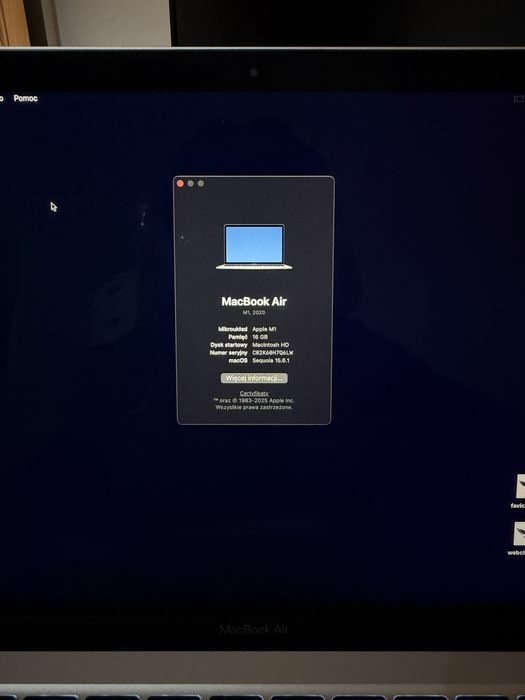
Task: Click the 'Pamięć' label
Action: point(238,337)
